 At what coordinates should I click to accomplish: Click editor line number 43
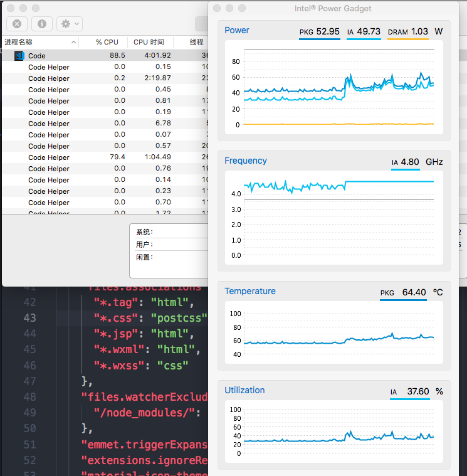coord(29,318)
